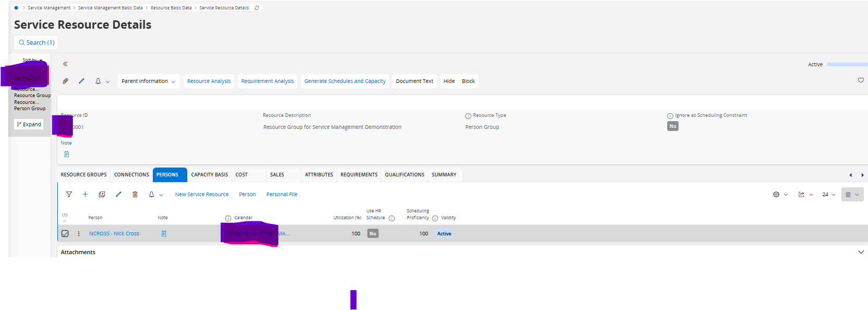This screenshot has height=310, width=868.
Task: Open the Parent Information dropdown
Action: [x=149, y=81]
